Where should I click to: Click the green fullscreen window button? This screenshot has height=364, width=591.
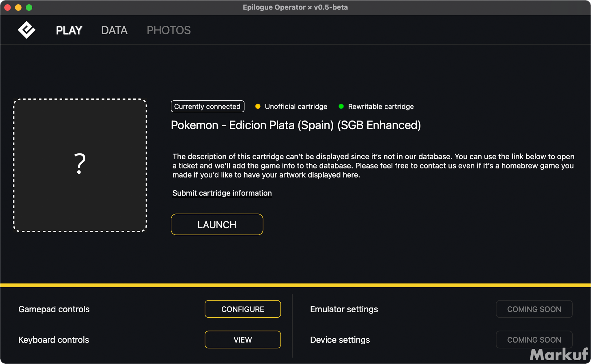(x=29, y=7)
